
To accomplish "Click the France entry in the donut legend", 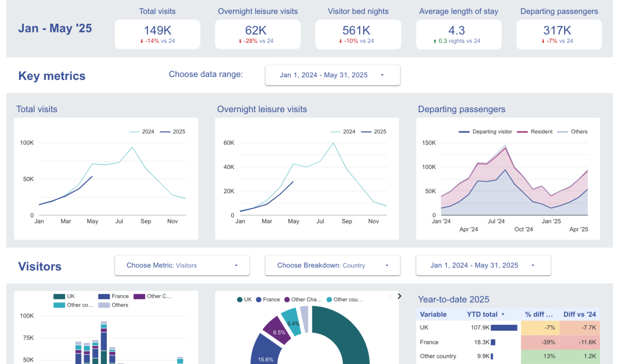I will coord(268,300).
